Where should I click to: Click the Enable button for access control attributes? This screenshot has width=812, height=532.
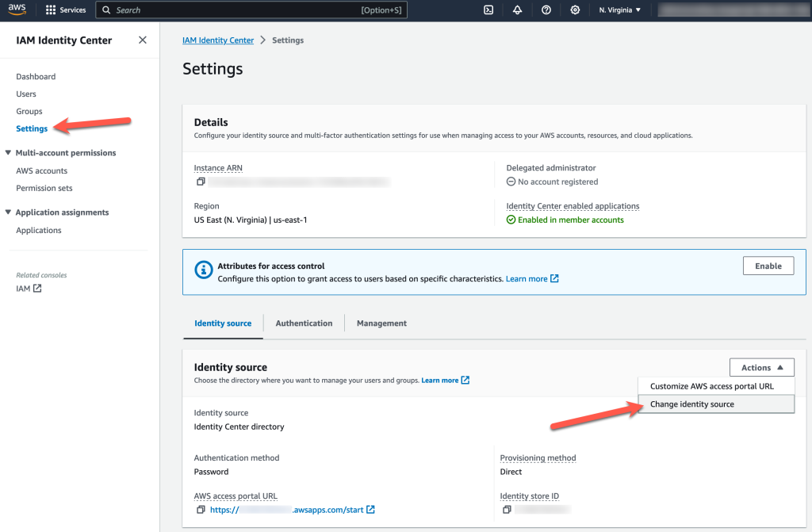[768, 266]
